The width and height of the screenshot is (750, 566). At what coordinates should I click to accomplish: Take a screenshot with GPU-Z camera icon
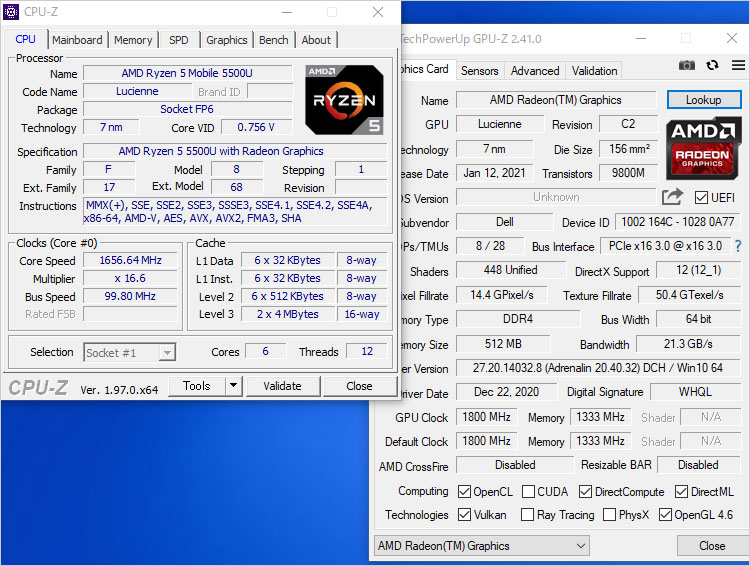[x=686, y=66]
